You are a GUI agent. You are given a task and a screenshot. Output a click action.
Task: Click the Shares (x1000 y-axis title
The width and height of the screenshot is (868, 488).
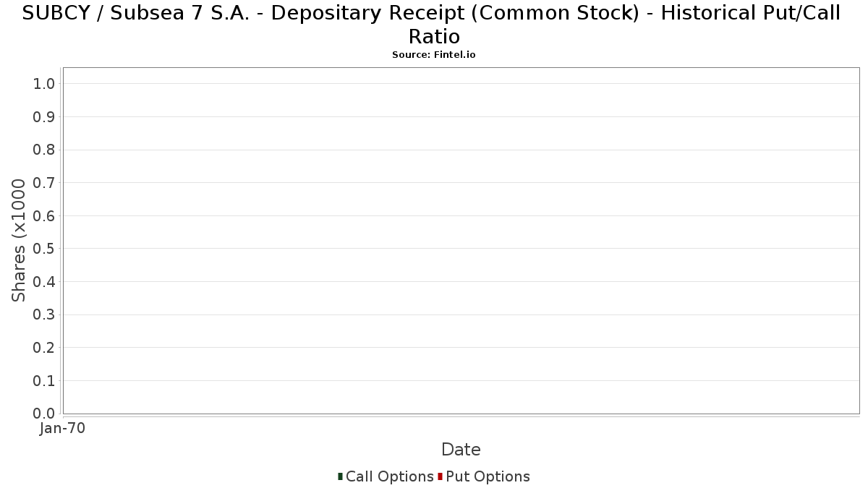click(x=19, y=240)
